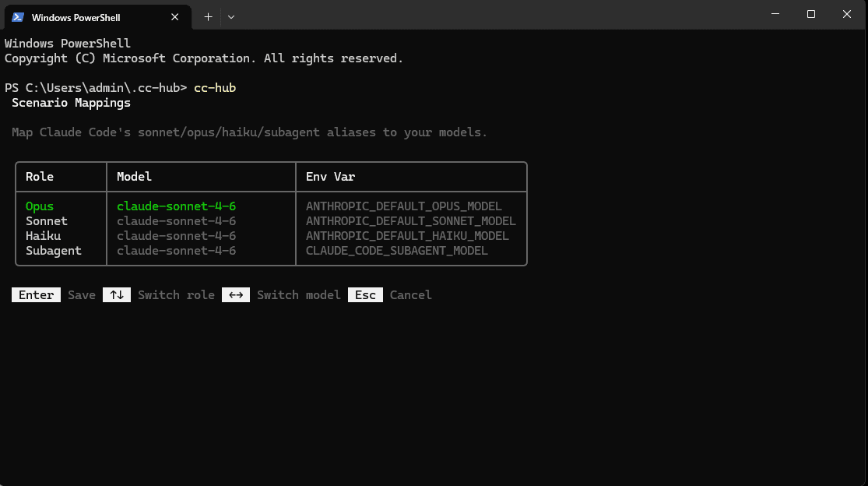Minimize the terminal window
The width and height of the screenshot is (868, 486).
click(775, 14)
